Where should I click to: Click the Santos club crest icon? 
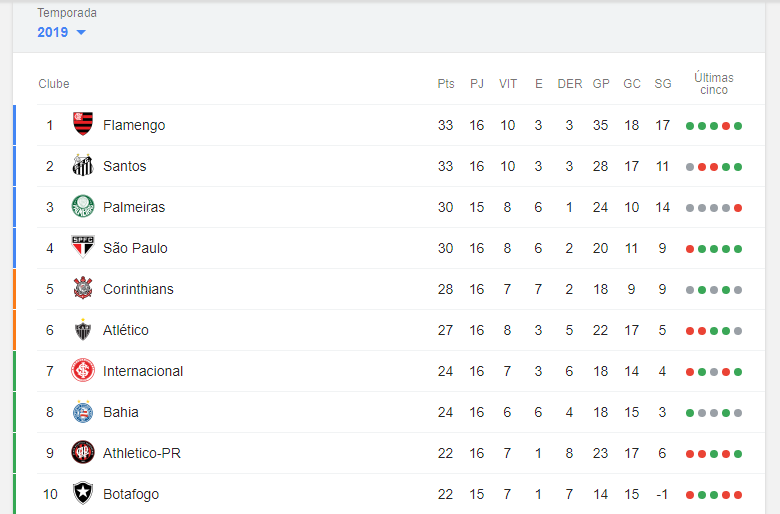pos(83,165)
